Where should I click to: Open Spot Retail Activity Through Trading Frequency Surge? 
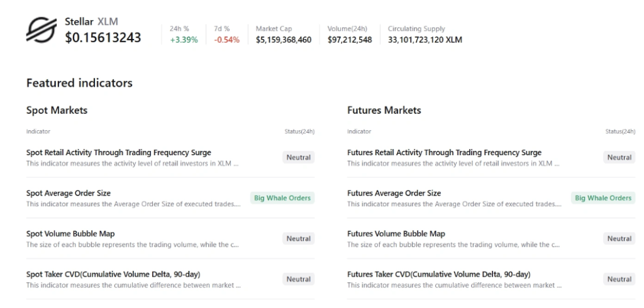pos(119,153)
